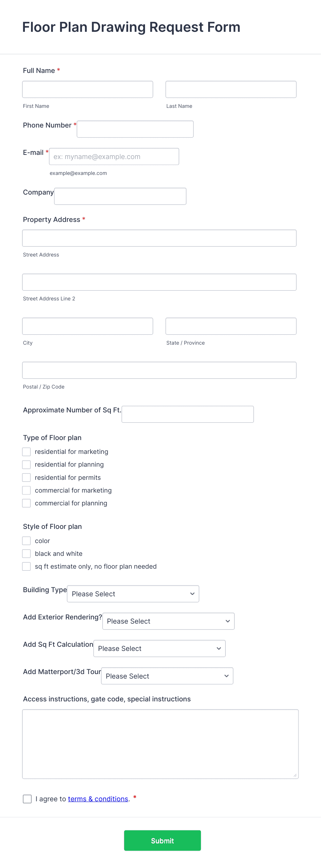Enable the residential for permits option
This screenshot has width=321, height=868.
(x=26, y=477)
